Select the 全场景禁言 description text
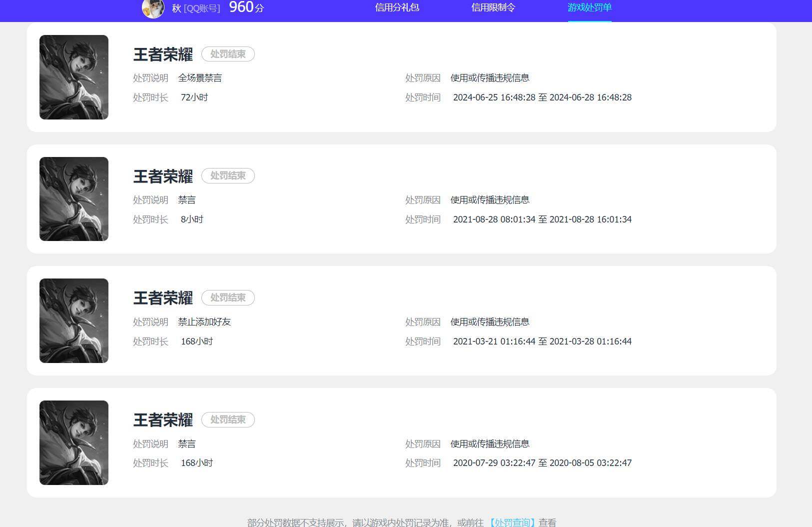Screen dimensions: 812x527 coord(200,78)
